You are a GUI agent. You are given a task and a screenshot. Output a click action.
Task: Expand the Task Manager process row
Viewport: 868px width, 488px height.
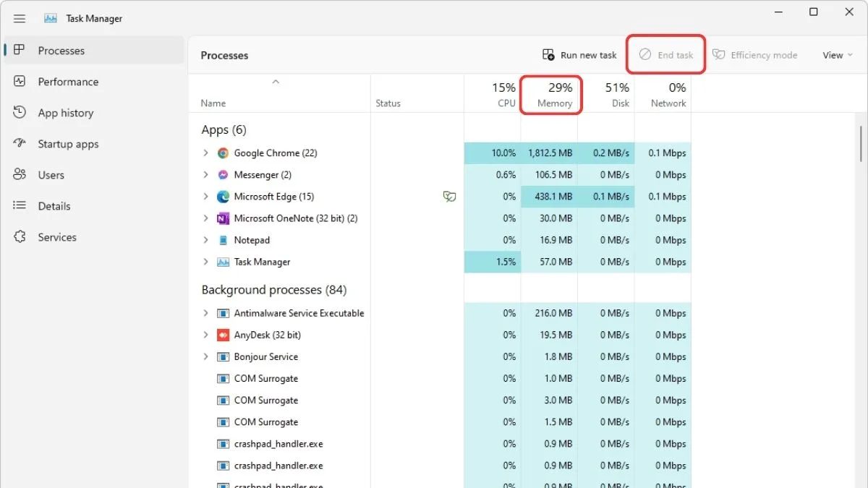[205, 262]
